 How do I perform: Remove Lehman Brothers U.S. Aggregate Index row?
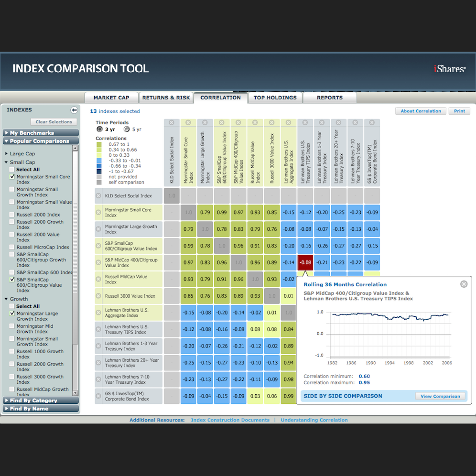98,313
